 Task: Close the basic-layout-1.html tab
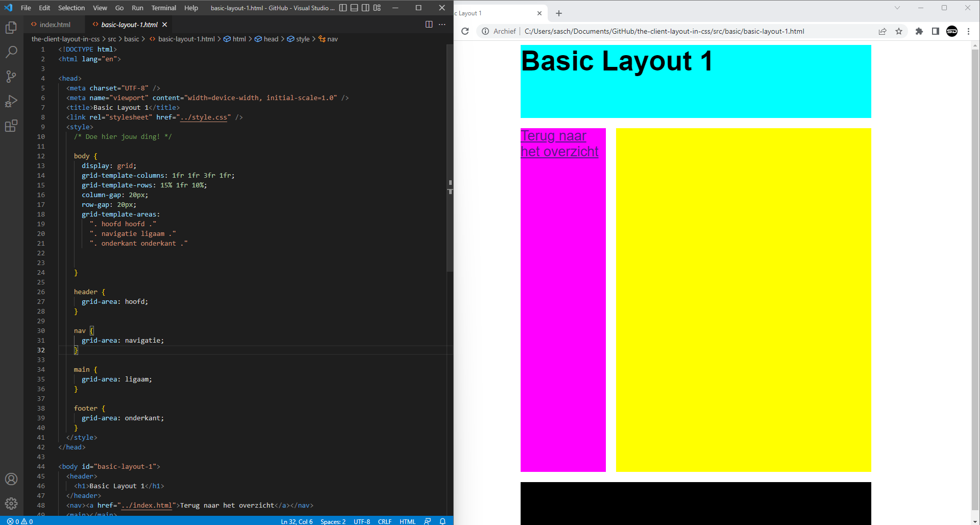click(164, 25)
